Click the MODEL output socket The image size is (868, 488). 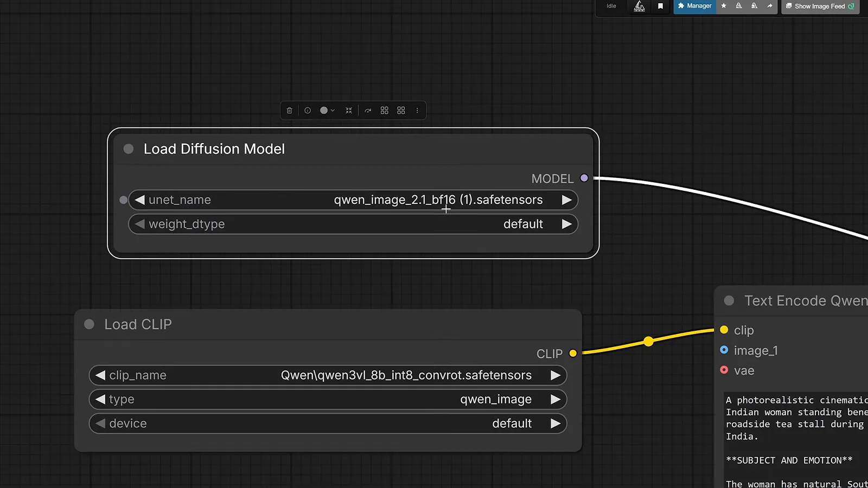pos(584,178)
